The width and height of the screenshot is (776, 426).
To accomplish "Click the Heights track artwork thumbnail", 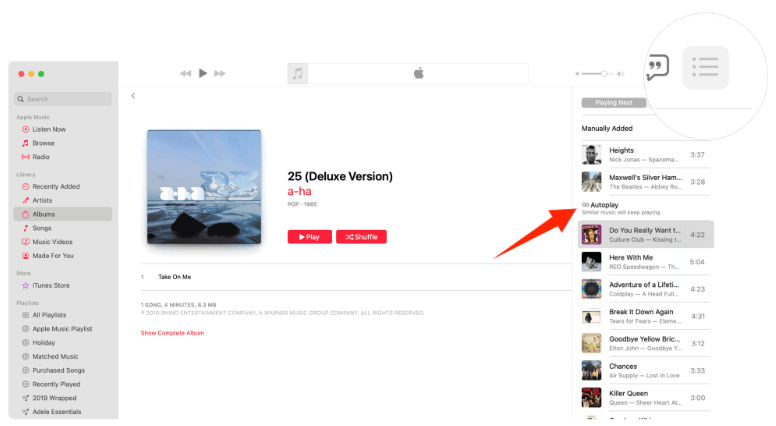I will pos(591,155).
